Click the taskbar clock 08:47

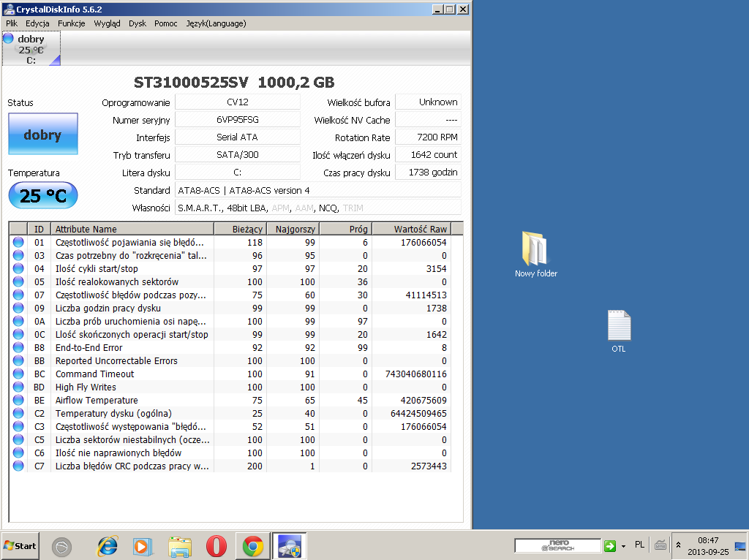[708, 540]
